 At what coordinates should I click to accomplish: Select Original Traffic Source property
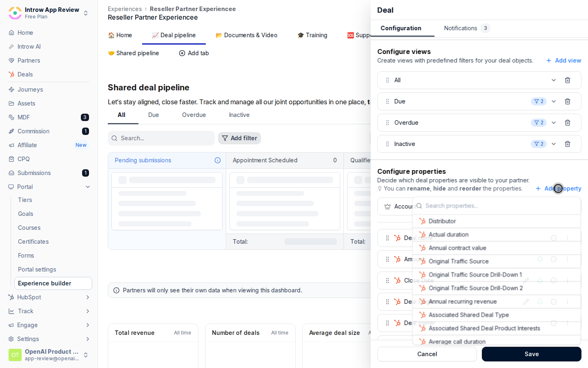point(497,261)
